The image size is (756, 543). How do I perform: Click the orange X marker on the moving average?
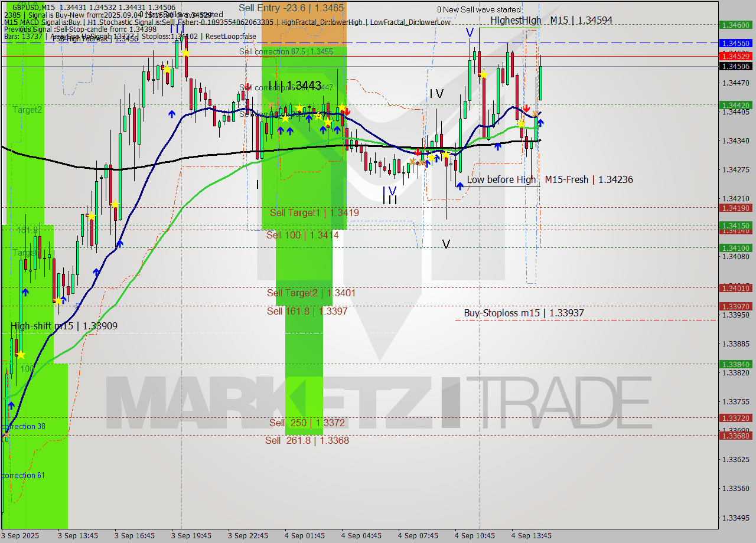pyautogui.click(x=536, y=113)
